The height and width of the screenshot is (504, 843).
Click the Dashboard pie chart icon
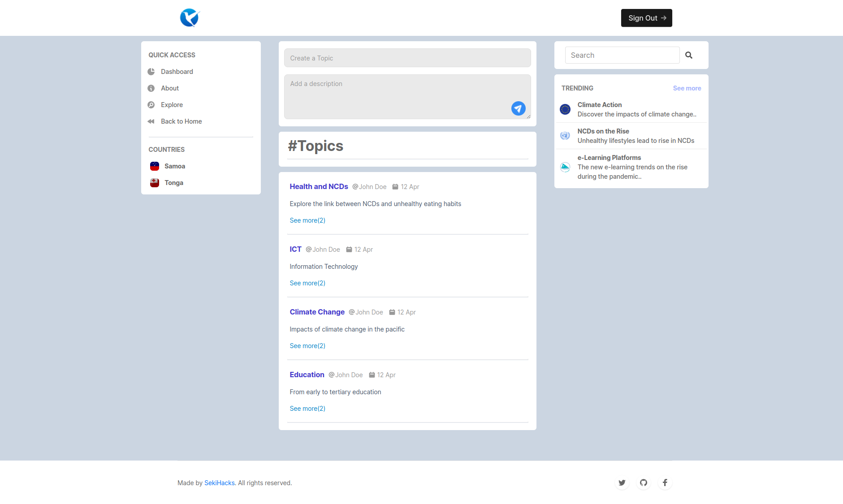click(x=151, y=72)
